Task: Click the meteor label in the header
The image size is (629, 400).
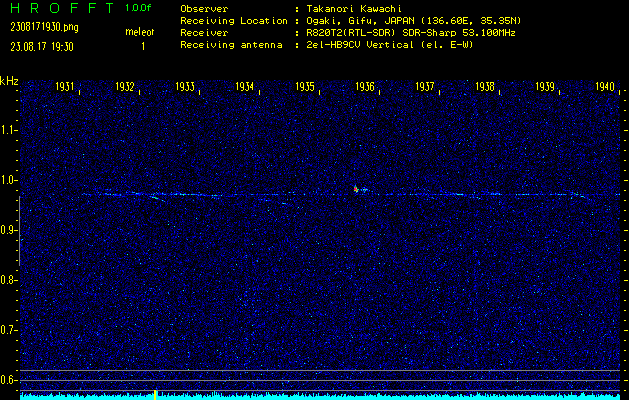Action: 139,32
